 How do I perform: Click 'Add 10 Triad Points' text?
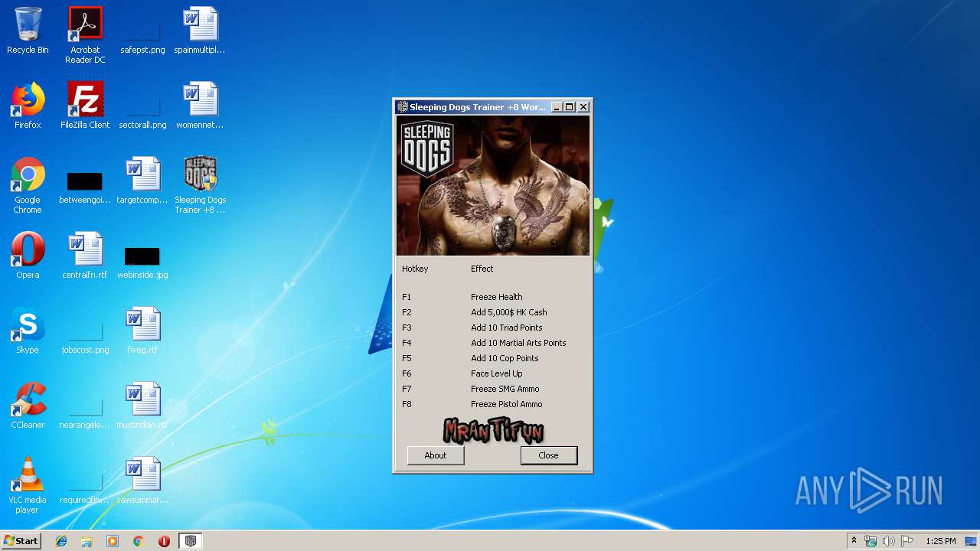[507, 328]
